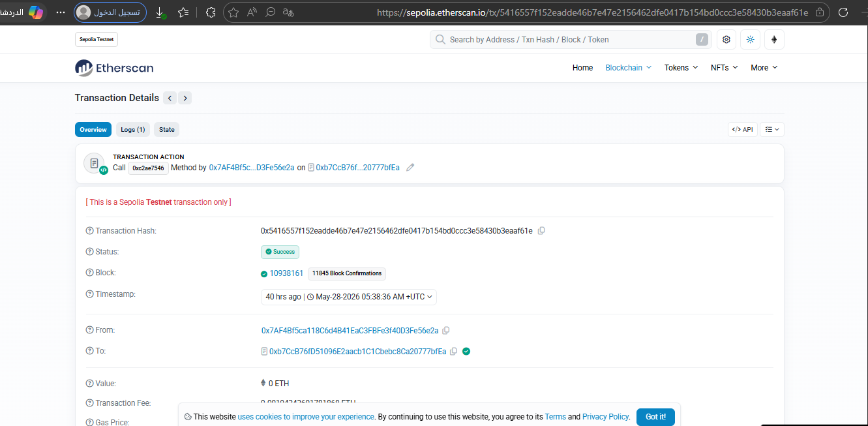Open the full From address link
This screenshot has height=426, width=868.
(x=350, y=331)
